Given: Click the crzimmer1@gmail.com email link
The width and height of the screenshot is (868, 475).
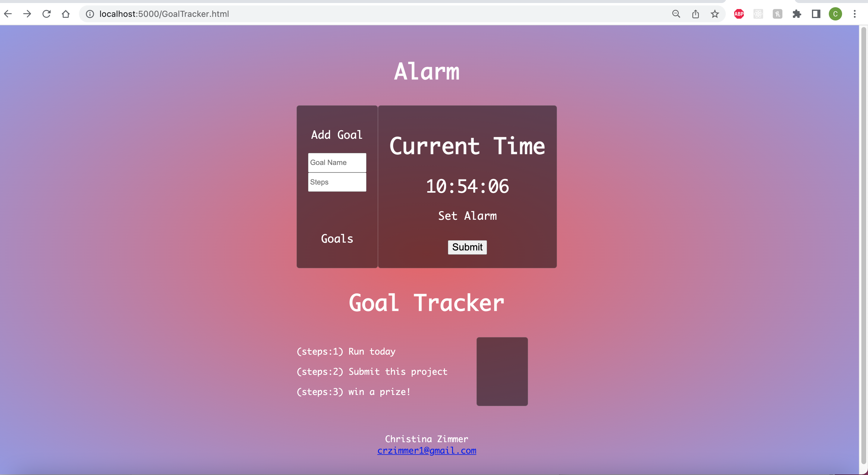Looking at the screenshot, I should 426,450.
